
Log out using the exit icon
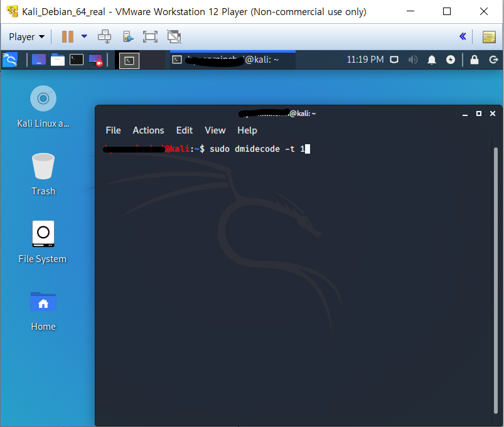[x=493, y=60]
